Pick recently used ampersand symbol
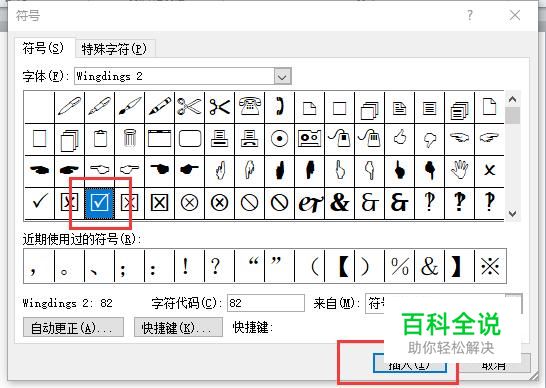The height and width of the screenshot is (388, 546). [x=429, y=266]
